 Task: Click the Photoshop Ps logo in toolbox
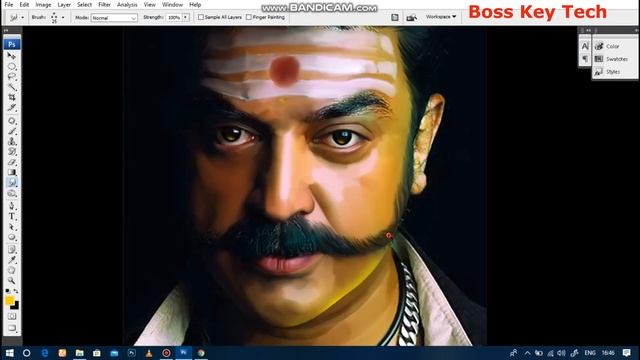12,44
